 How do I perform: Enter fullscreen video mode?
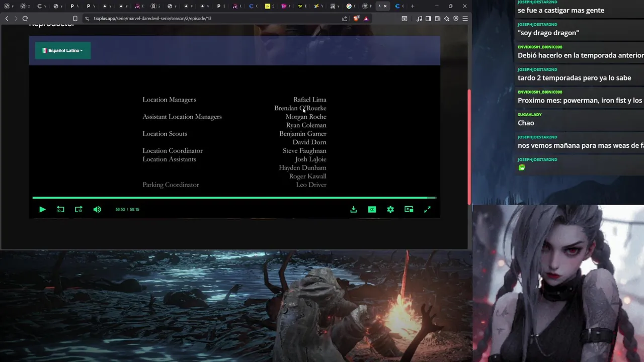pyautogui.click(x=427, y=209)
